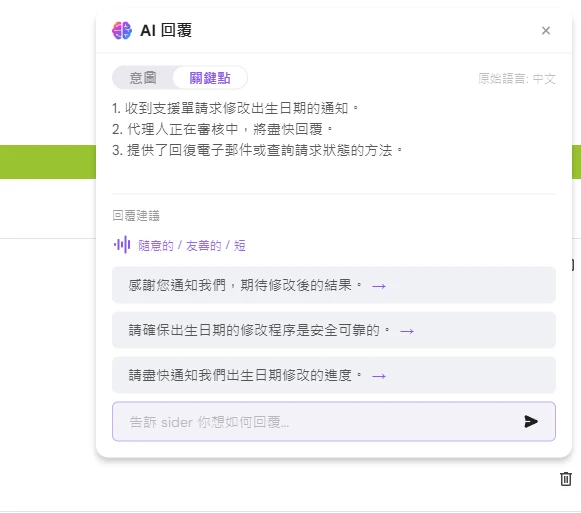Close the AI 回覆 panel
Image resolution: width=581 pixels, height=513 pixels.
click(x=546, y=30)
